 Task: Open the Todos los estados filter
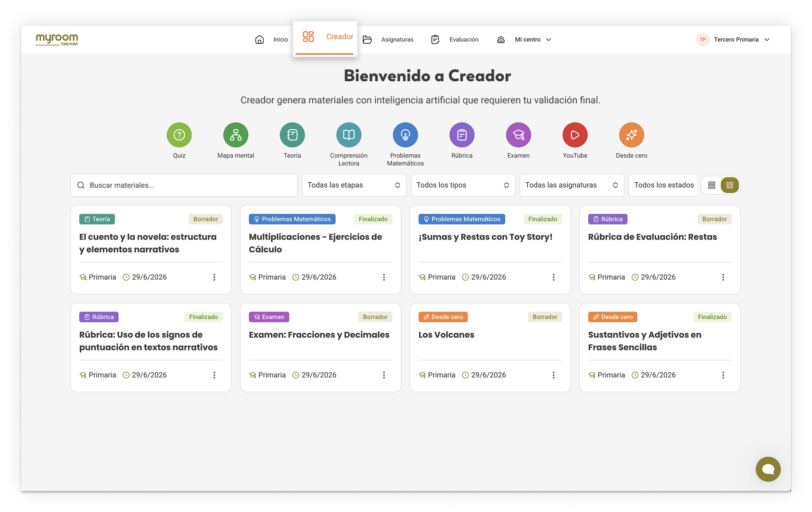pyautogui.click(x=663, y=185)
